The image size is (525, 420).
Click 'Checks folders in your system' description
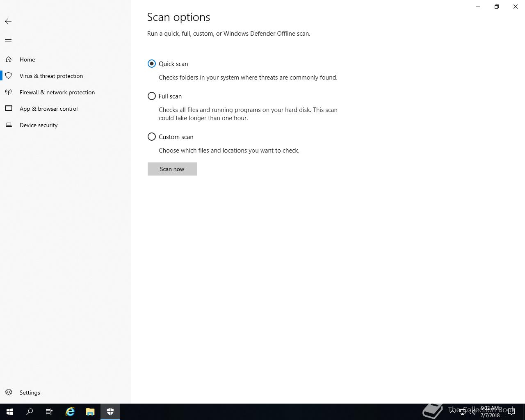click(x=248, y=78)
